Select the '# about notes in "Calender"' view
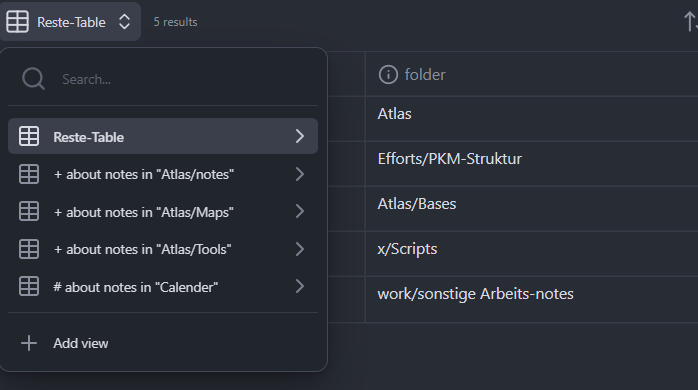The height and width of the screenshot is (390, 698). [x=163, y=286]
